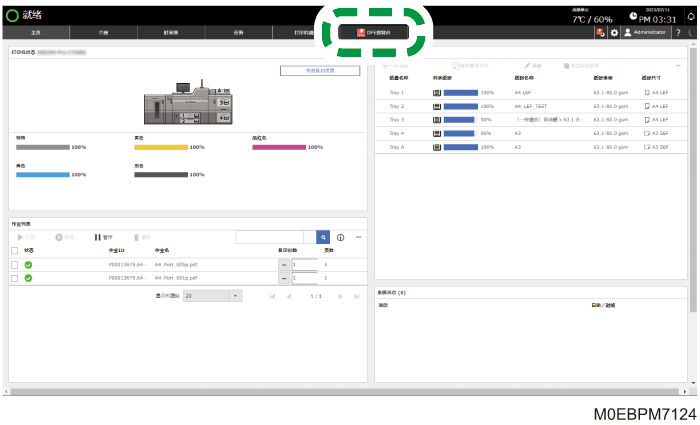Check the box for A4_Port_001p.pdf job
The width and height of the screenshot is (700, 425).
(x=14, y=278)
